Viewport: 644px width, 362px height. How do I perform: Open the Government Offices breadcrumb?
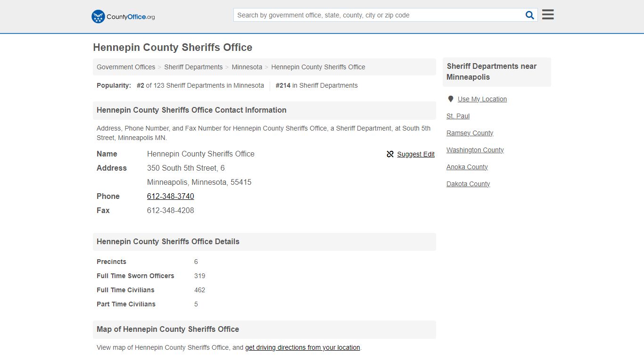[x=126, y=67]
